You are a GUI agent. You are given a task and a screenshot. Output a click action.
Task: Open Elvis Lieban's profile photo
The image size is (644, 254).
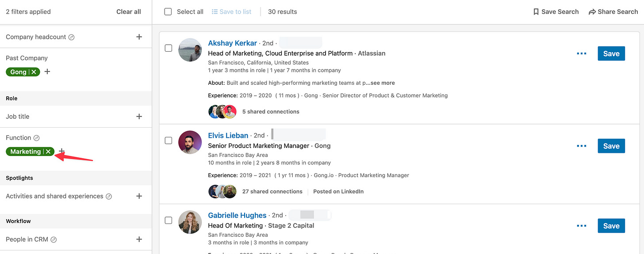(x=190, y=142)
